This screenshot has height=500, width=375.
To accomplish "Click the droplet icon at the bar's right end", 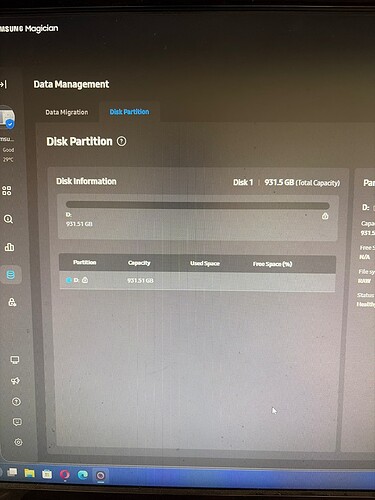I will point(325,216).
